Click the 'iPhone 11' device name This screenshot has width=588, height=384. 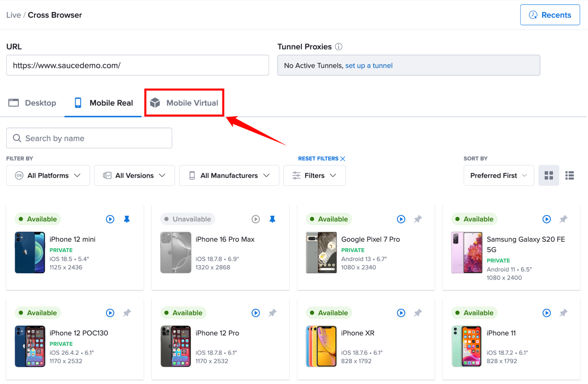501,333
